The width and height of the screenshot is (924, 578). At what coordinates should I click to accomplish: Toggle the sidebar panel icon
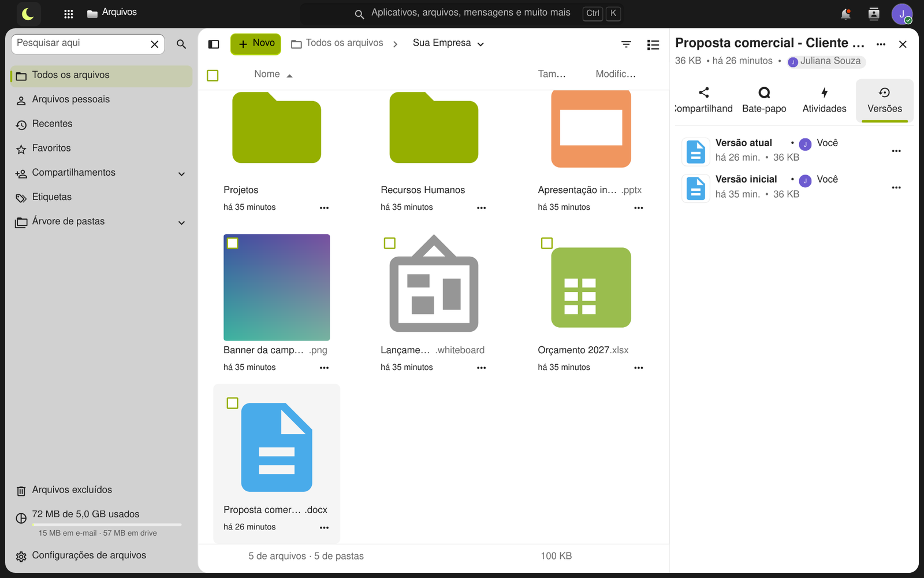click(214, 44)
